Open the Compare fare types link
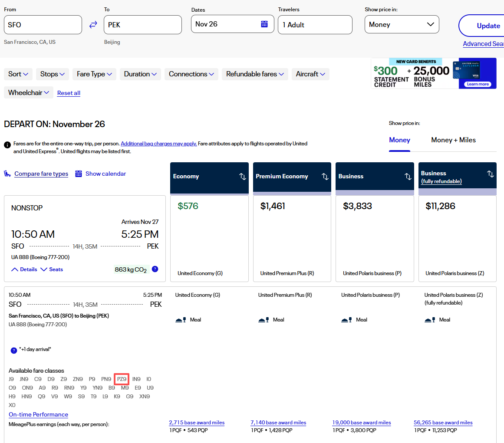Screen dimensions: 504x443 click(x=41, y=174)
